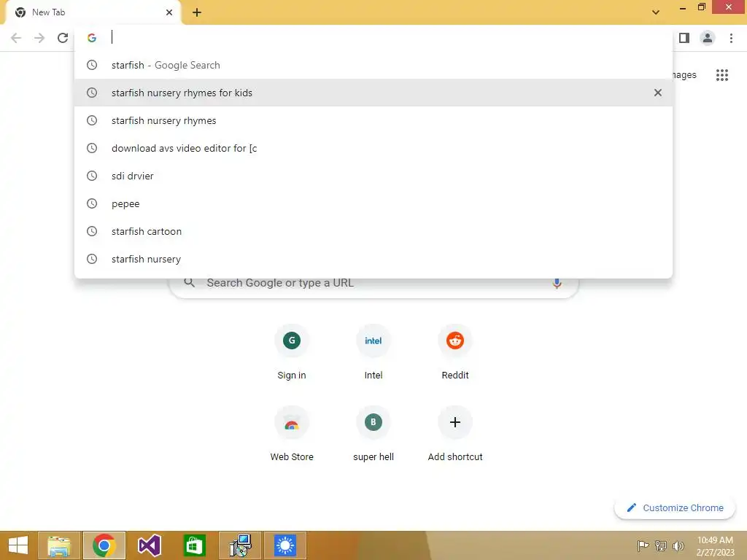Select the New Tab tab

[93, 12]
